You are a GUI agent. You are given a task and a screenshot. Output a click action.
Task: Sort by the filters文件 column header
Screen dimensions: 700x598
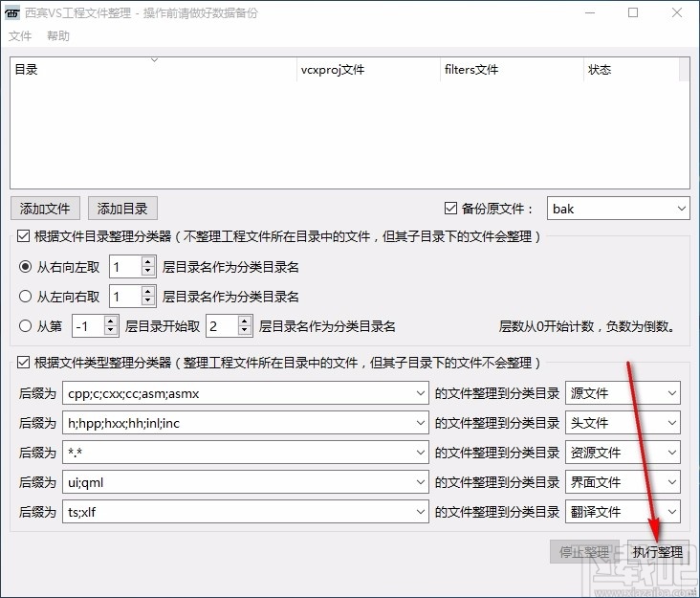pos(512,69)
